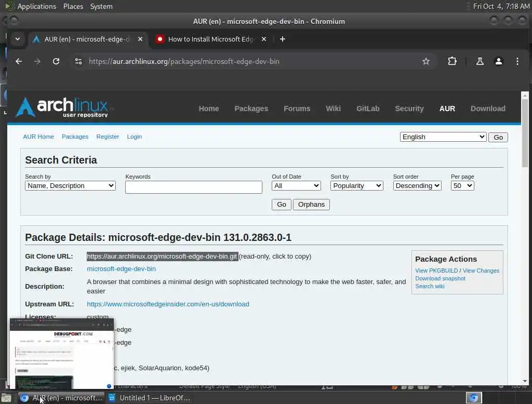Click Search wiki link
Viewport: 532px width, 404px height.
pyautogui.click(x=430, y=286)
